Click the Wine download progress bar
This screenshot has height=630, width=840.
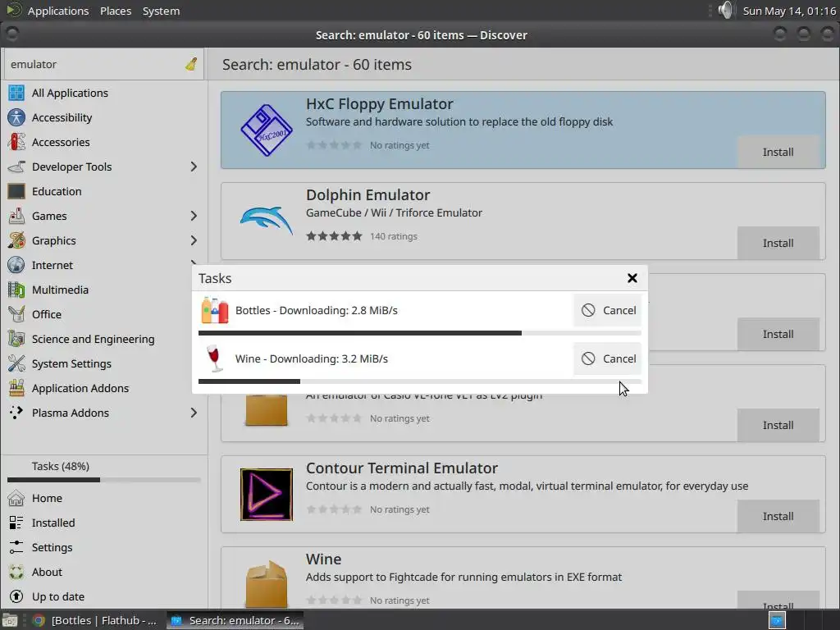click(420, 381)
